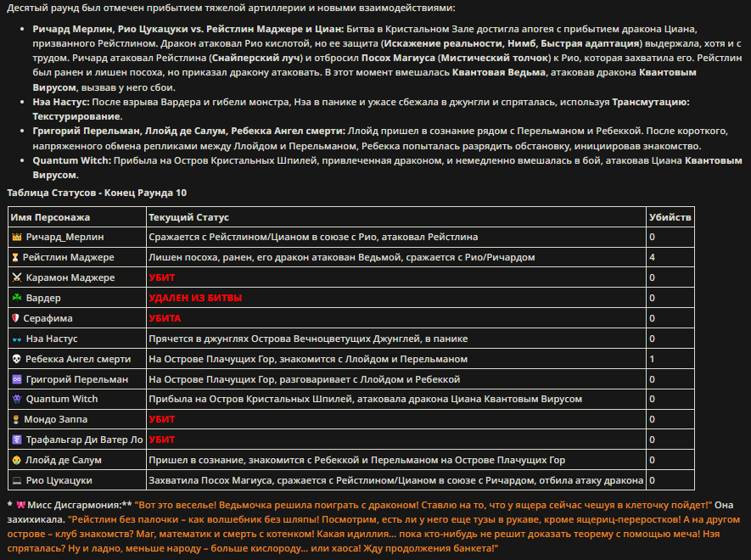Click the orange quote "Вот это веселье!"

pos(177,505)
